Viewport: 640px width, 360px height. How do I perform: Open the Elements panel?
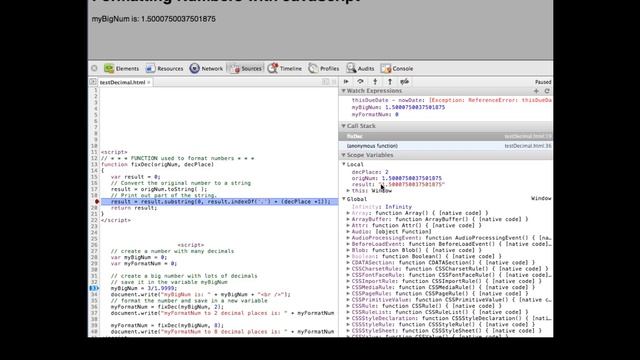click(x=122, y=69)
